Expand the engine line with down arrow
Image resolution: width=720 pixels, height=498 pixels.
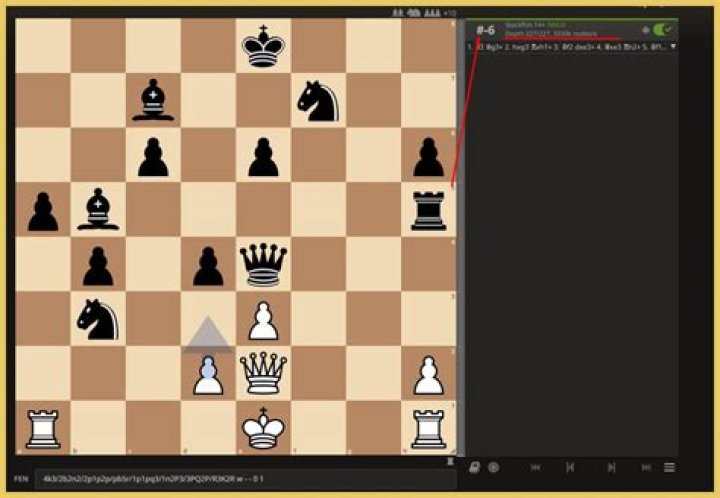coord(673,46)
